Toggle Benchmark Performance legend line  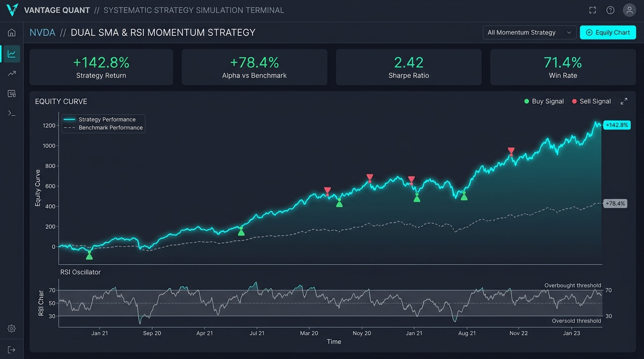point(103,128)
